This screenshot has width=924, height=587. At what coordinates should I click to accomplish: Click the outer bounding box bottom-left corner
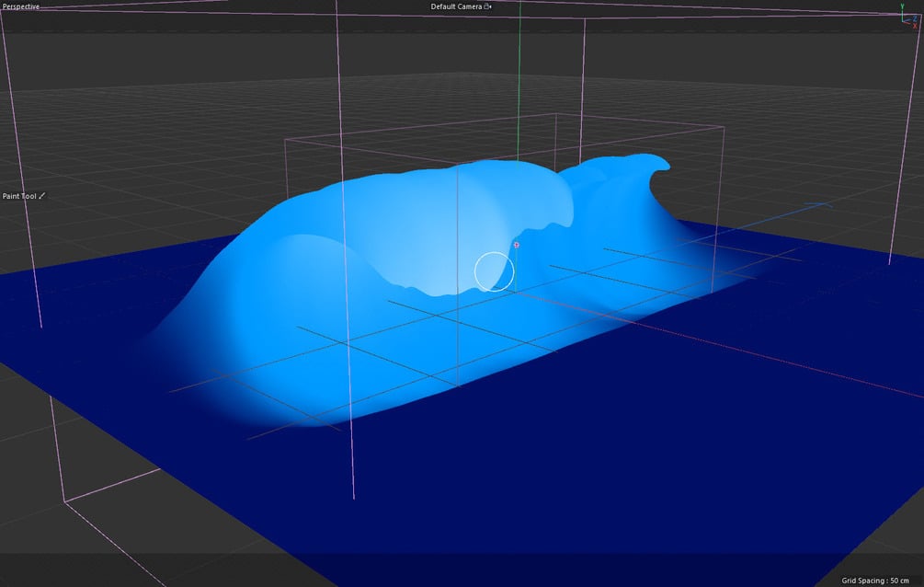(64, 501)
